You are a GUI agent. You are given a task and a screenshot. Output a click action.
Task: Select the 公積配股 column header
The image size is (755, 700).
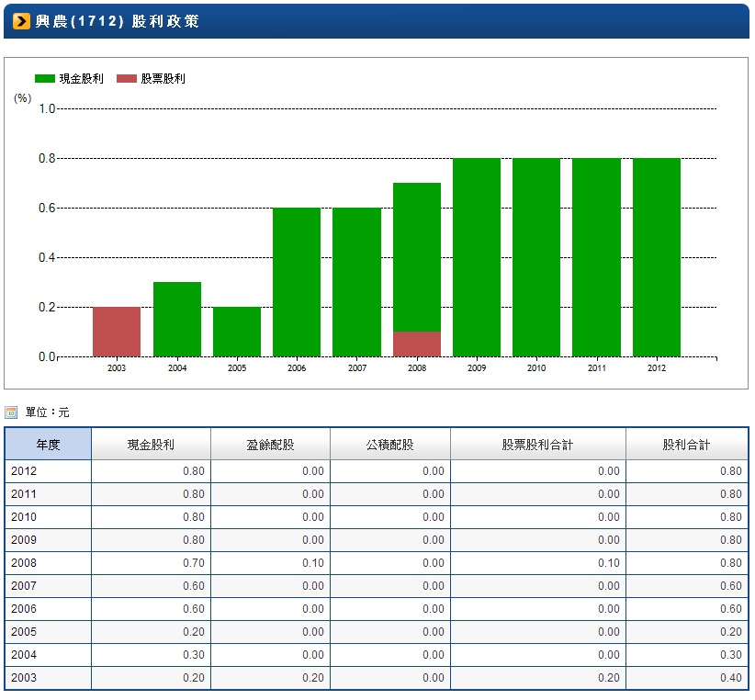point(390,444)
